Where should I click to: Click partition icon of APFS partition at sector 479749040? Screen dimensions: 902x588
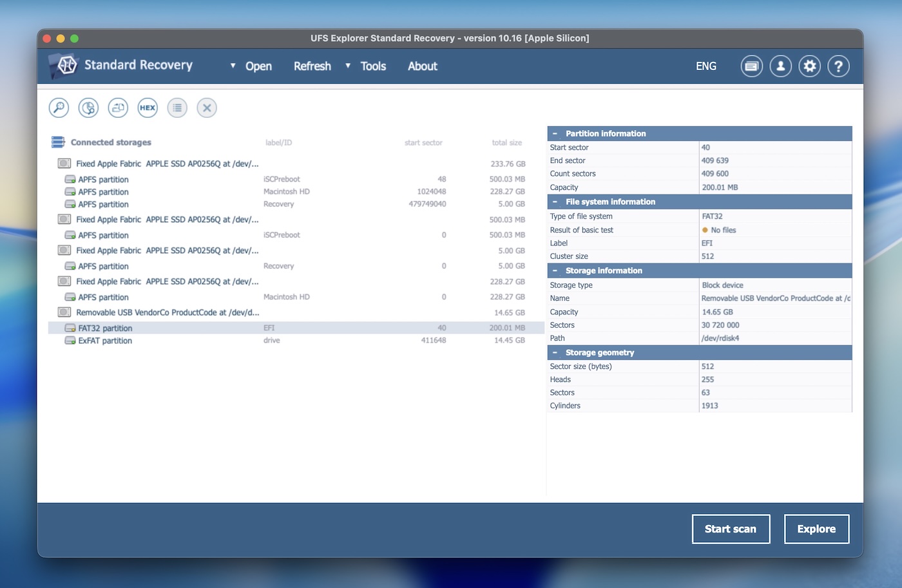[70, 204]
